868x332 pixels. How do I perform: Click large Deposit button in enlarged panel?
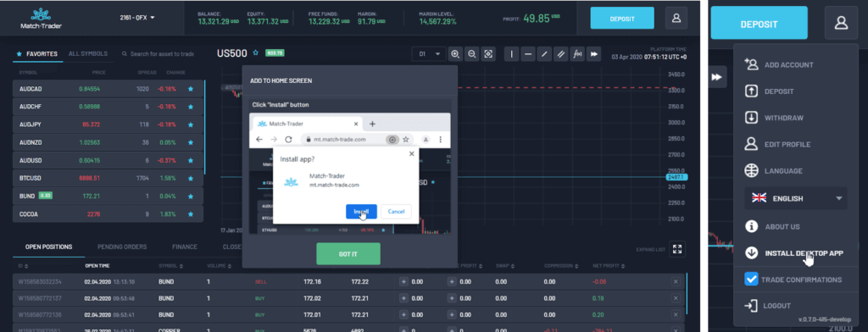pyautogui.click(x=759, y=23)
